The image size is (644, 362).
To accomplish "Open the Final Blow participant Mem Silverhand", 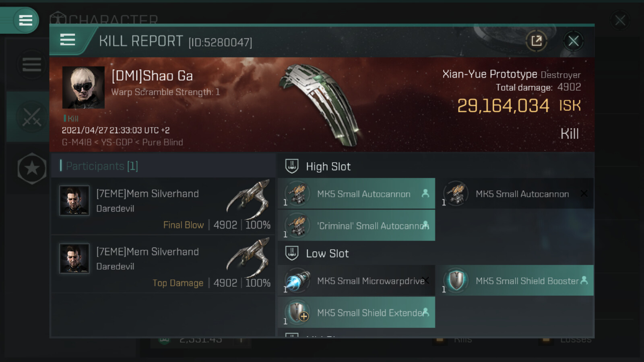I will (x=163, y=206).
